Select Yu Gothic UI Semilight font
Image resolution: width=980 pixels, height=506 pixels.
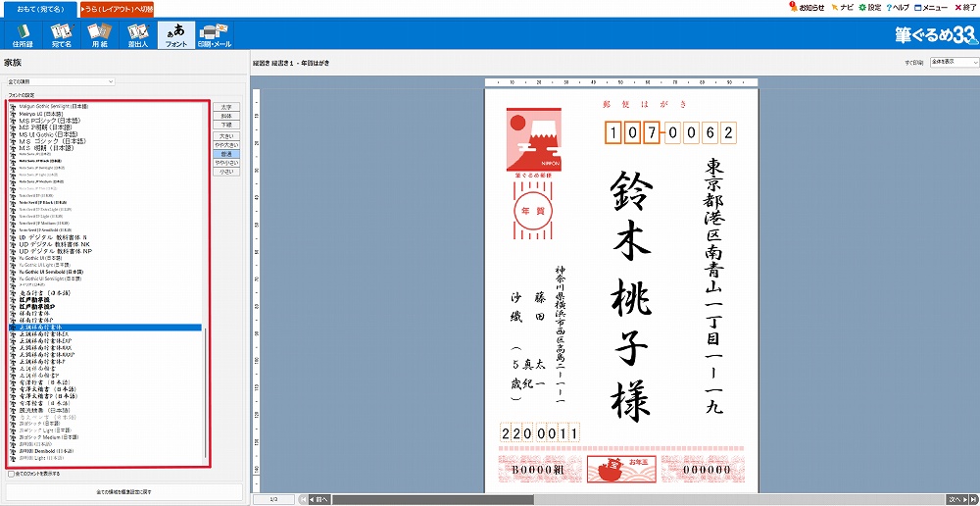coord(51,278)
